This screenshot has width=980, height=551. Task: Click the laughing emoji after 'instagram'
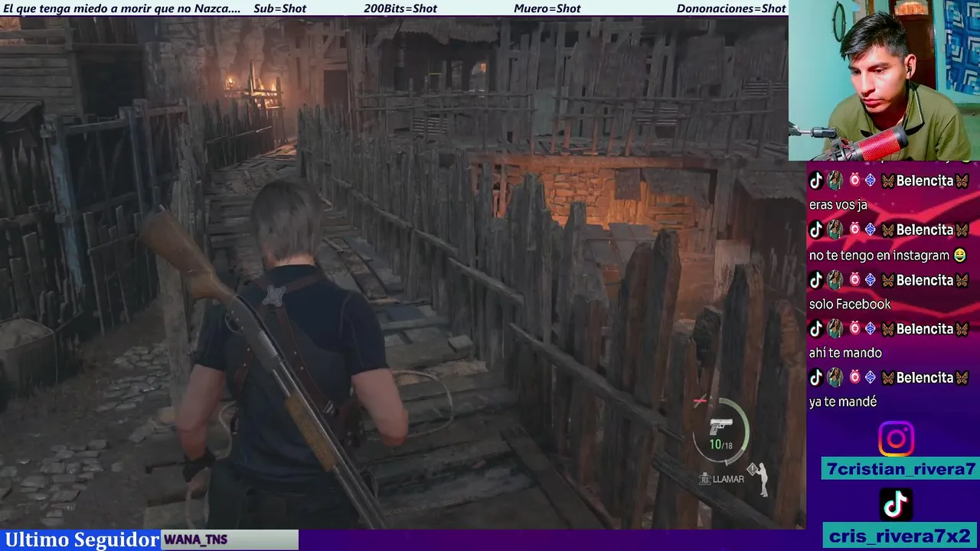(959, 256)
